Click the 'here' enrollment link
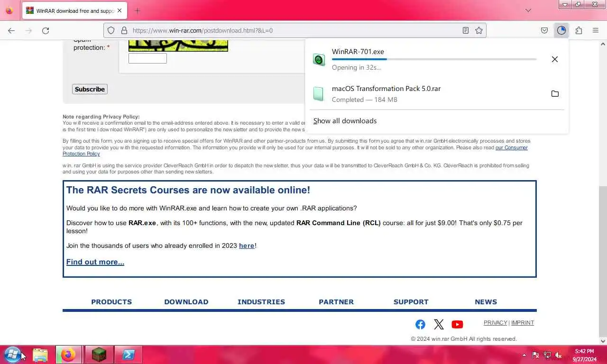The image size is (607, 364). tap(247, 246)
